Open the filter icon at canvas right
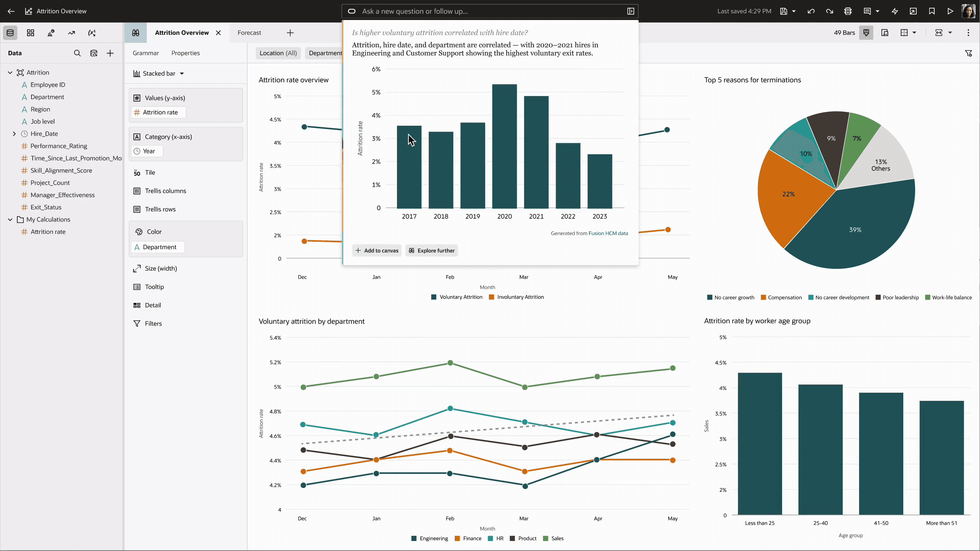Image resolution: width=980 pixels, height=551 pixels. [969, 53]
